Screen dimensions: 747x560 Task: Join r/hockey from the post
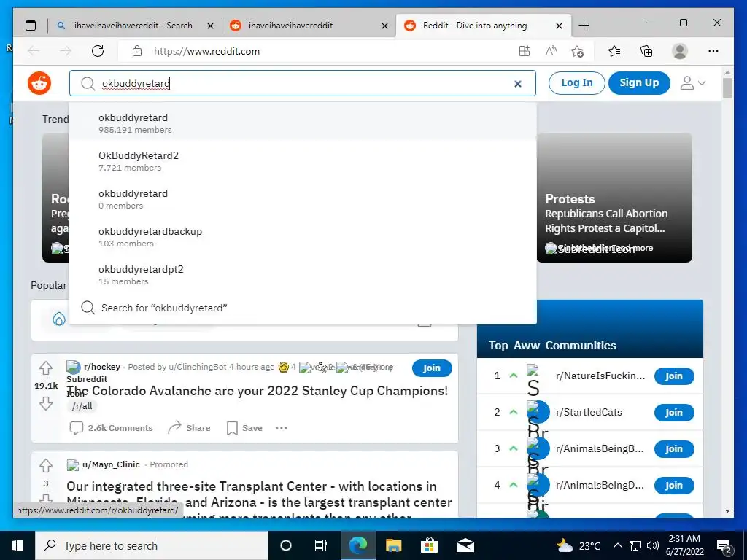point(432,368)
